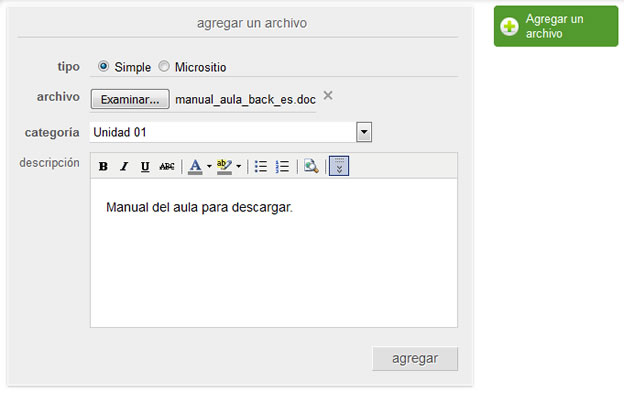Click the 'Manual del aula para descargar.' text
Screen dimensions: 624x393
(199, 208)
